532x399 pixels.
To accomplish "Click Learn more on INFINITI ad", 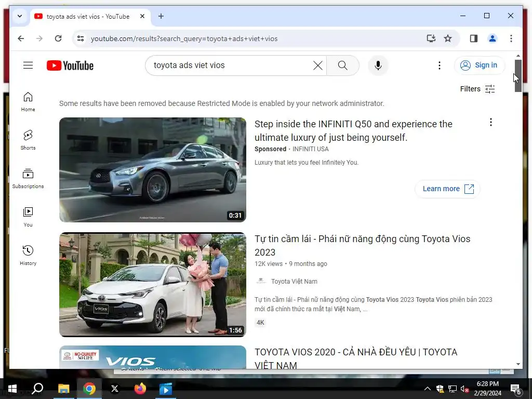I will click(448, 189).
